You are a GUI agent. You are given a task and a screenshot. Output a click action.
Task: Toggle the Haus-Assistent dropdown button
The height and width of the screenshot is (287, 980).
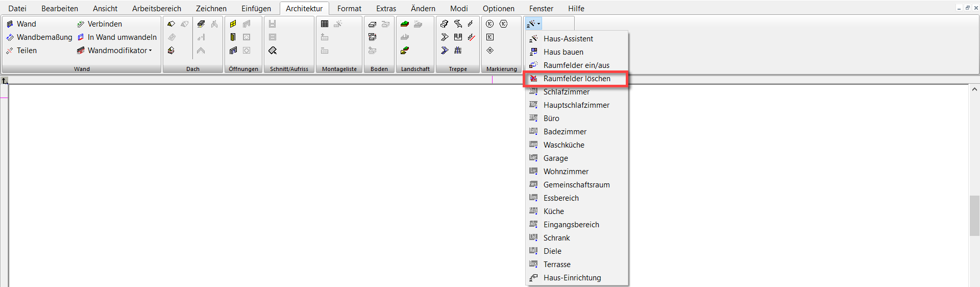click(533, 24)
